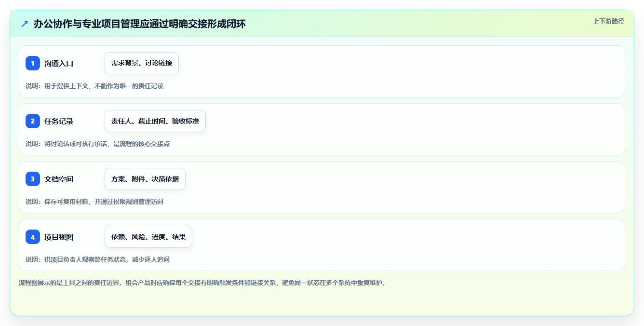This screenshot has width=644, height=326.
Task: Click the step 1 number badge
Action: pyautogui.click(x=33, y=63)
